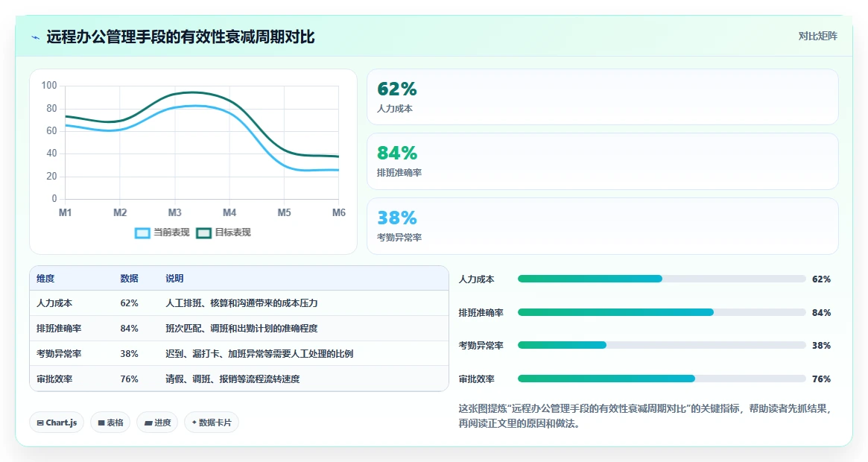Select the 人力成本 table row cell
The width and height of the screenshot is (868, 462).
[x=54, y=303]
